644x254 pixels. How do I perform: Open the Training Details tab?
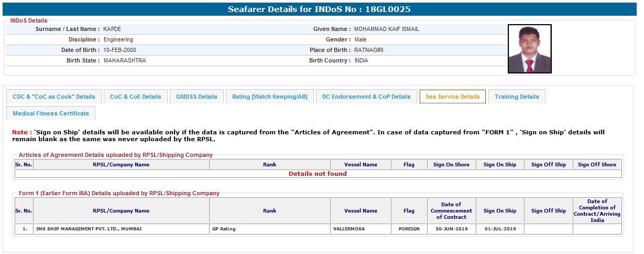[517, 97]
